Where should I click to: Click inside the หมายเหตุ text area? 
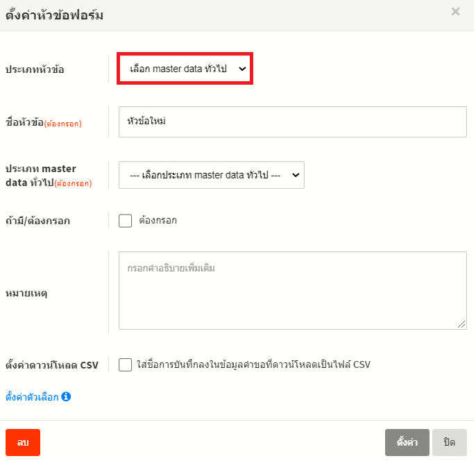tap(292, 290)
